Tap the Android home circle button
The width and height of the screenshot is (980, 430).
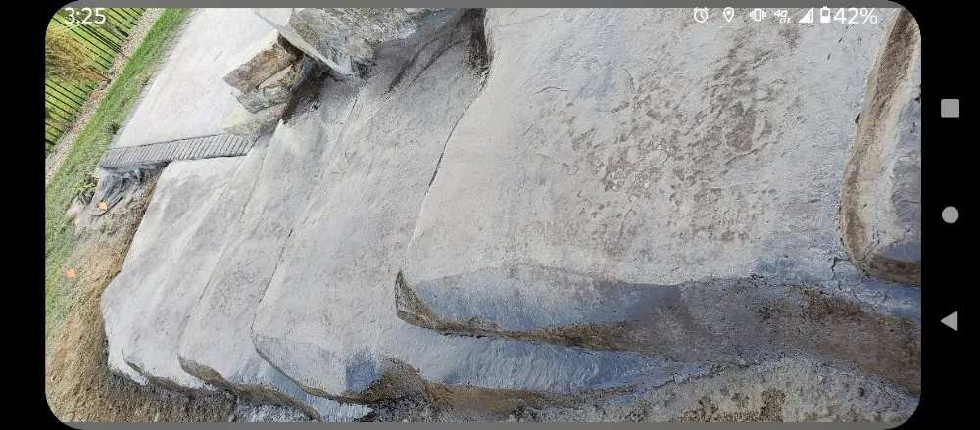[950, 215]
